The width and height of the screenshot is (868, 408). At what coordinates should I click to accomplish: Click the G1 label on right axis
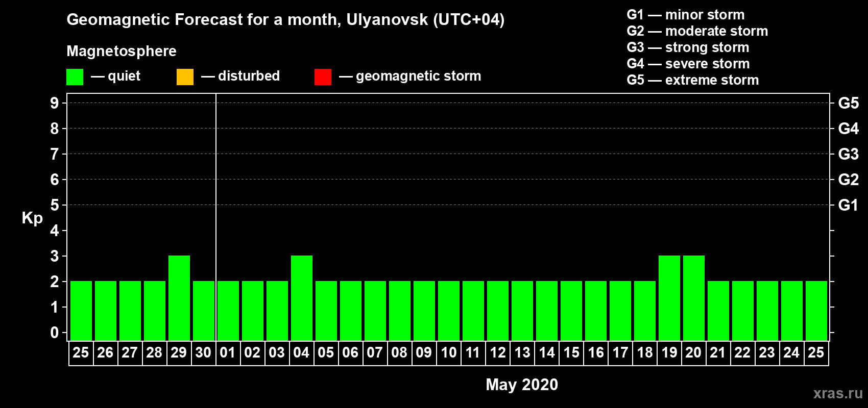tap(849, 205)
